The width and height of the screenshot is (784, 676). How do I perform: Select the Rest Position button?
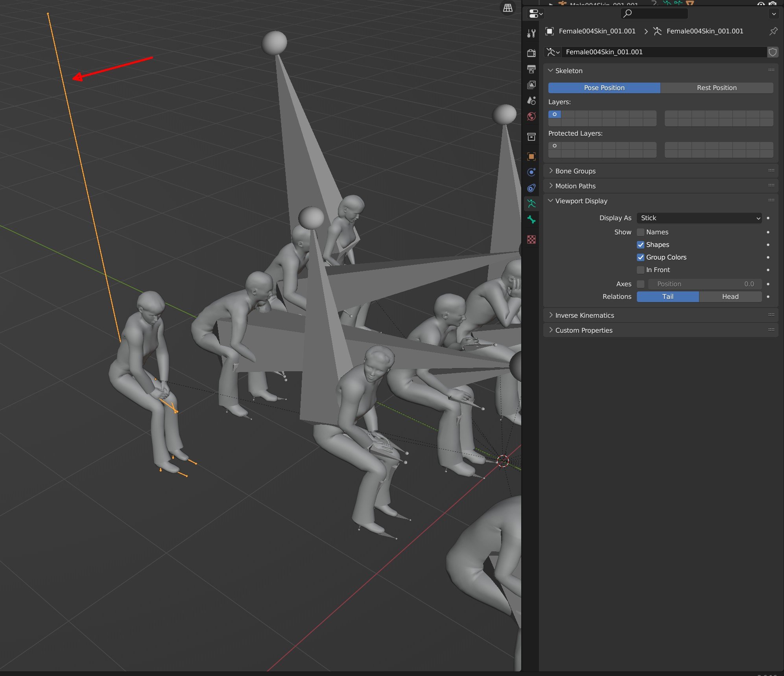[x=717, y=88]
